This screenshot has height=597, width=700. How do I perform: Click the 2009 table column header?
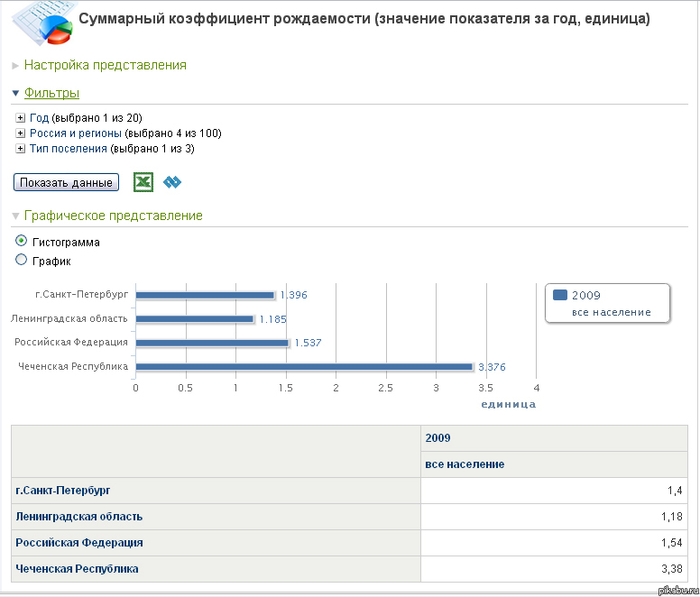tap(437, 438)
